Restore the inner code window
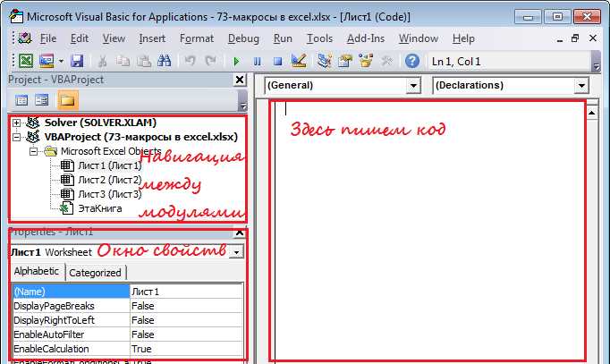Image resolution: width=610 pixels, height=364 pixels. click(575, 38)
